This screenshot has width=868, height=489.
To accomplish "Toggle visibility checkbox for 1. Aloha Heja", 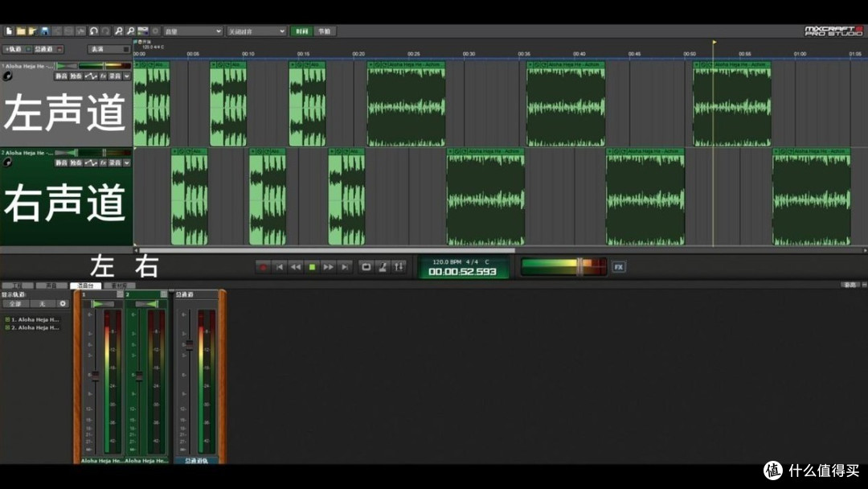I will [7, 319].
